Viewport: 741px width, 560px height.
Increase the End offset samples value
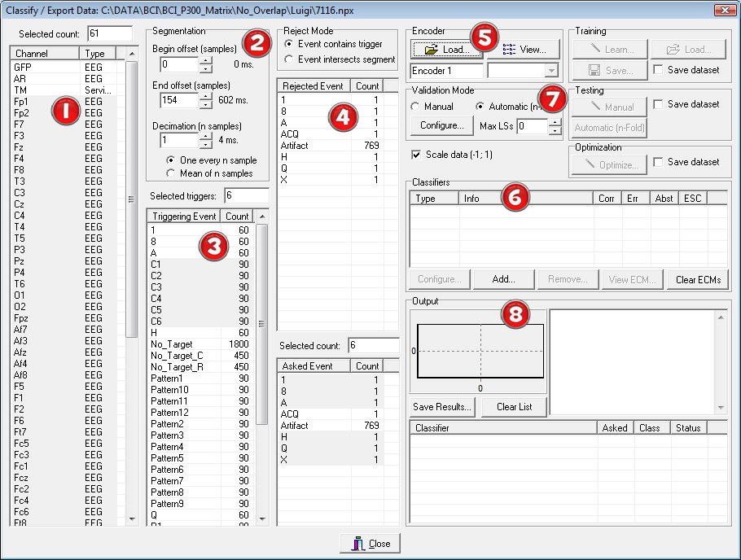click(x=205, y=96)
